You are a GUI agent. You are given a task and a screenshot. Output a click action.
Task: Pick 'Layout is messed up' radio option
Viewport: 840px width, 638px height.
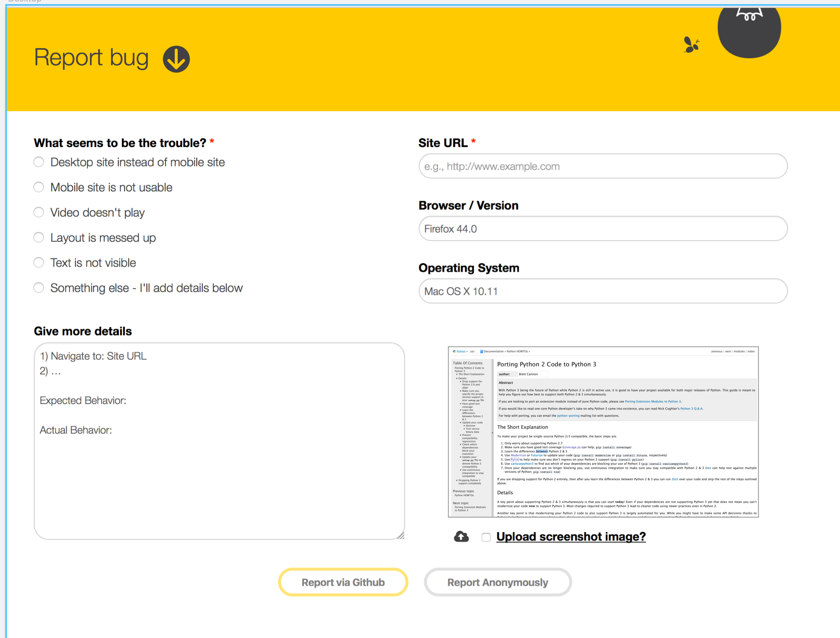pyautogui.click(x=39, y=238)
